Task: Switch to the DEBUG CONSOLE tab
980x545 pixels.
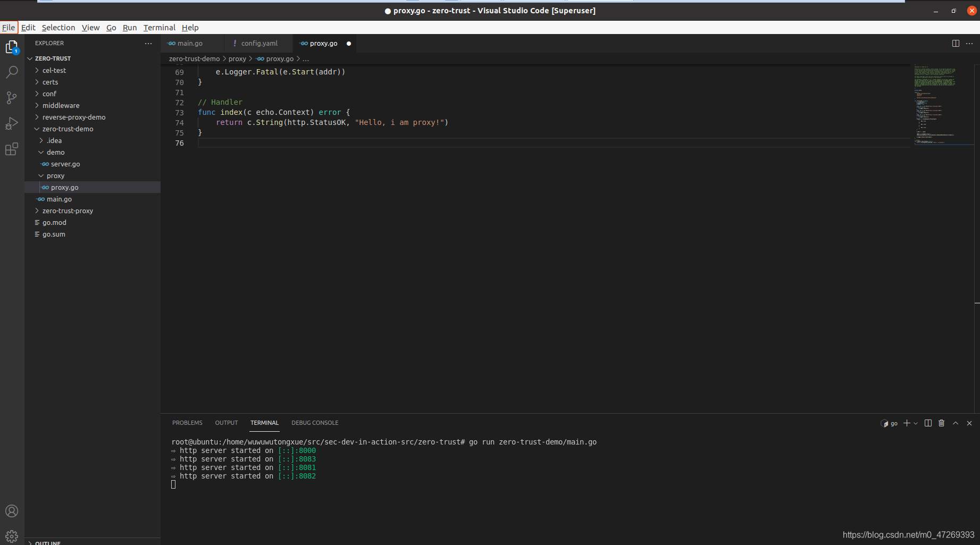Action: pos(315,423)
